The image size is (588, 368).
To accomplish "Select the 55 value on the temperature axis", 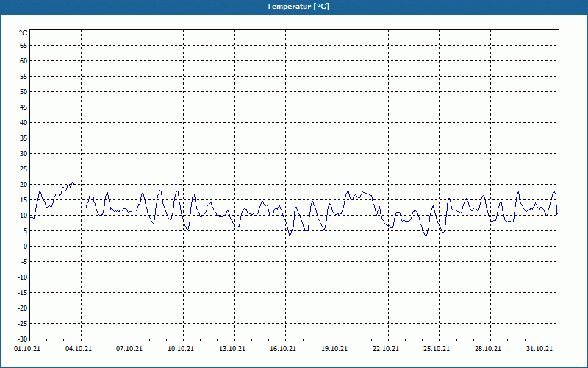I will 24,77.
